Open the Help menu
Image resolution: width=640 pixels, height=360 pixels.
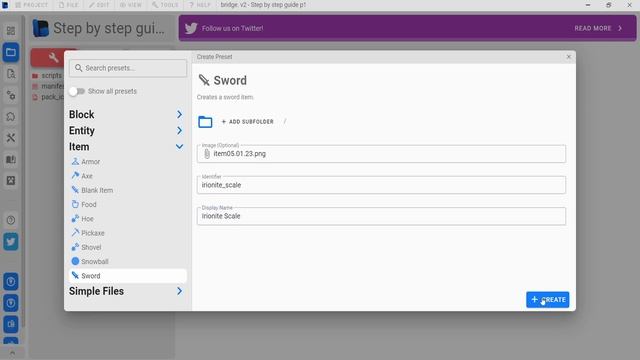(x=200, y=5)
